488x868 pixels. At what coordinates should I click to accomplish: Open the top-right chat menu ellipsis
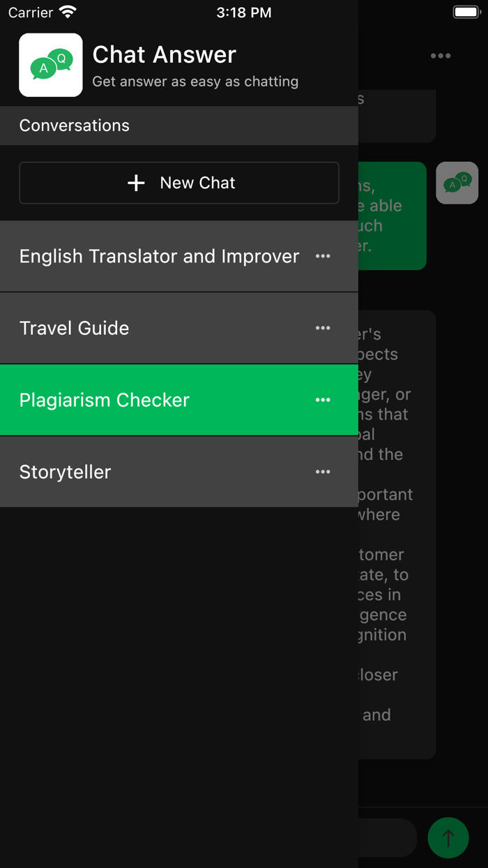click(441, 56)
